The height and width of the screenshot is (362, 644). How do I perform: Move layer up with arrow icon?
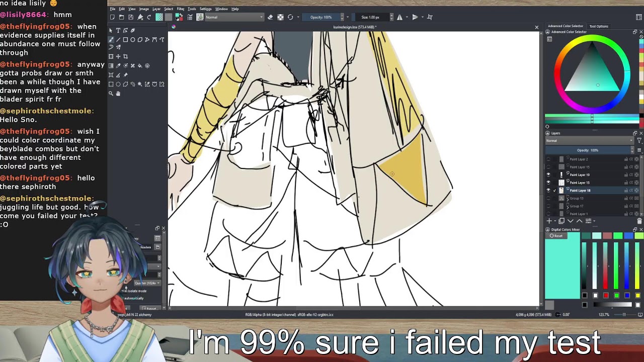point(580,221)
